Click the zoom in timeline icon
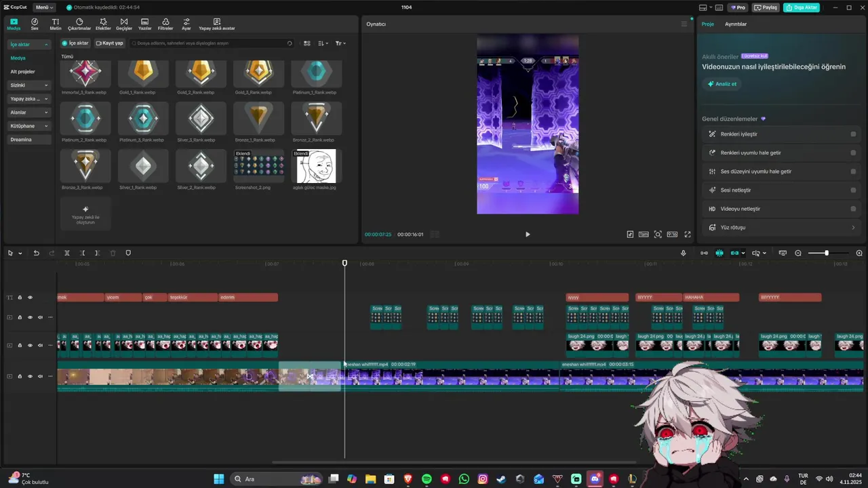The width and height of the screenshot is (868, 488). coord(859,253)
